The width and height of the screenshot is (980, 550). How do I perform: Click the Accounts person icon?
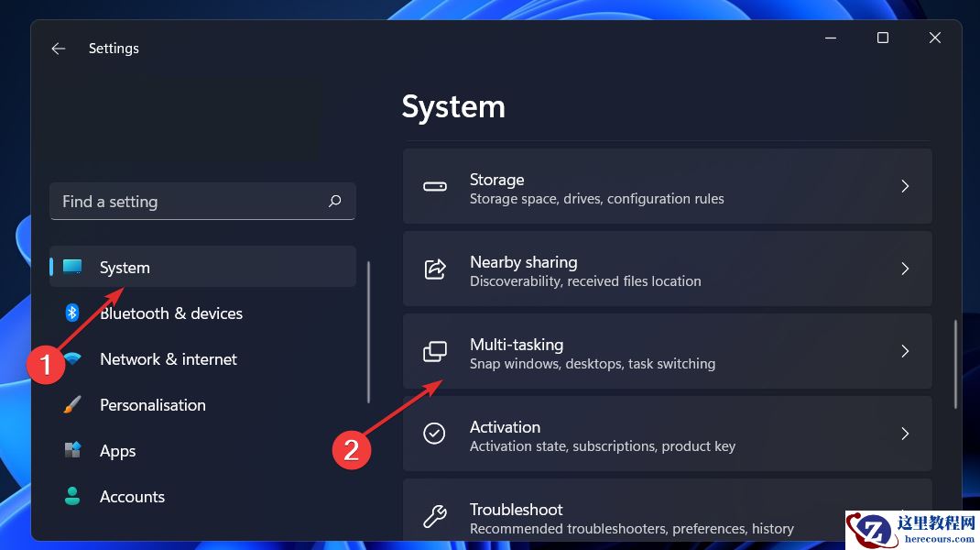72,496
